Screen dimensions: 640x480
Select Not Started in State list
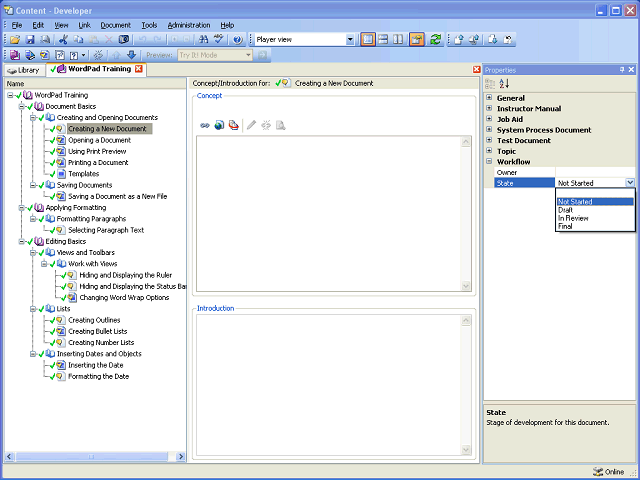596,202
